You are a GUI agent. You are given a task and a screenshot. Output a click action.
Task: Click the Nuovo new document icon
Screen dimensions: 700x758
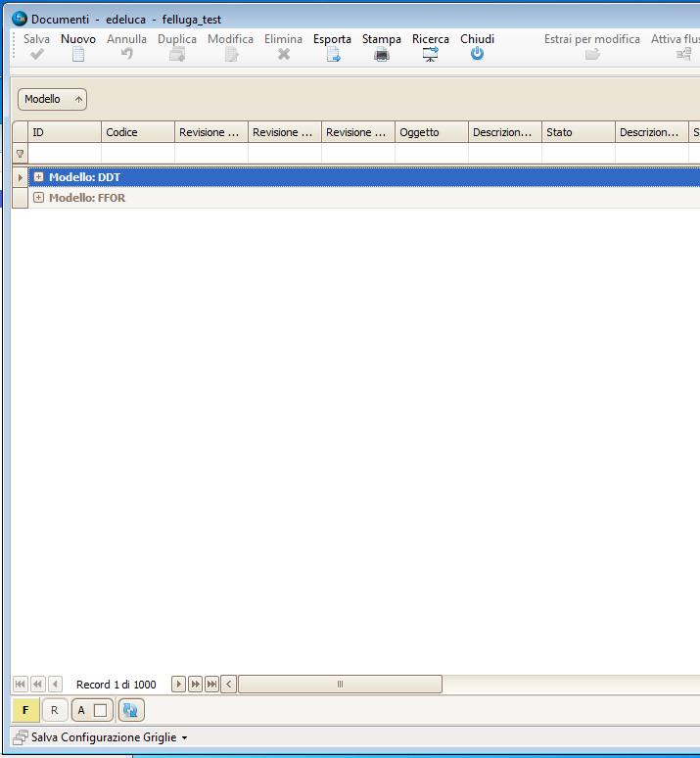78,55
